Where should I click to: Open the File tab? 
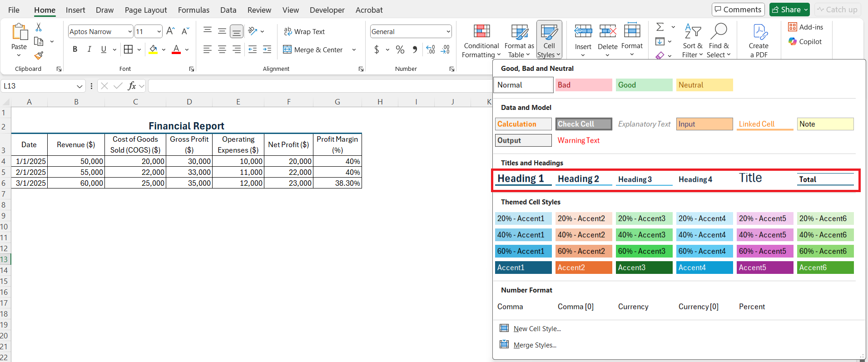tap(14, 10)
